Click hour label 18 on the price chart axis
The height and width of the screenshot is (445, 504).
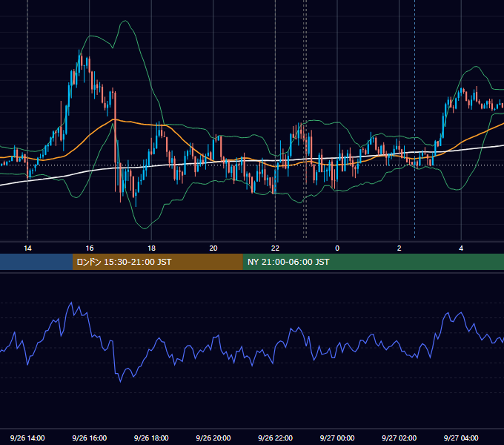point(151,248)
